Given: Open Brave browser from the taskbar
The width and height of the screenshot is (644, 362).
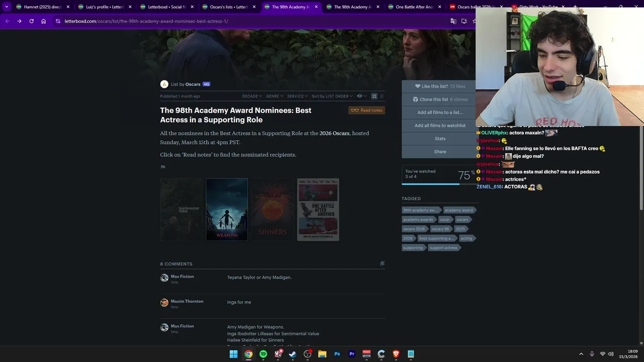Looking at the screenshot, I should (x=396, y=354).
